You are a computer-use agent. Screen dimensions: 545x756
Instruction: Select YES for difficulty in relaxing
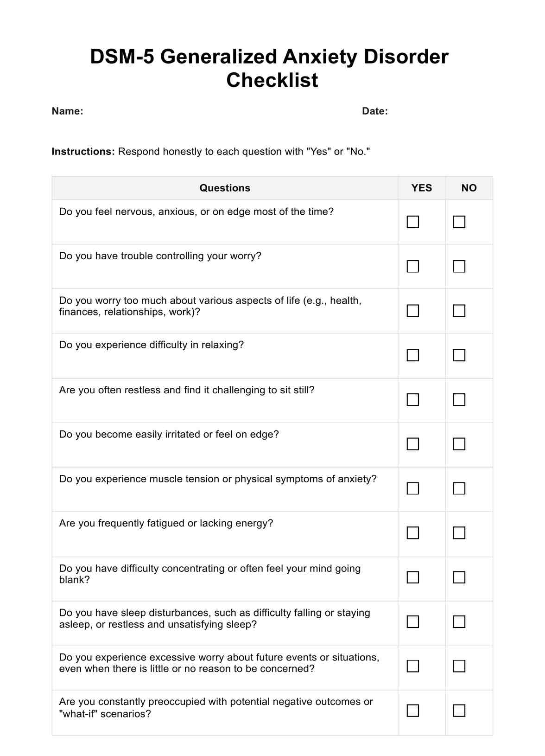[412, 355]
